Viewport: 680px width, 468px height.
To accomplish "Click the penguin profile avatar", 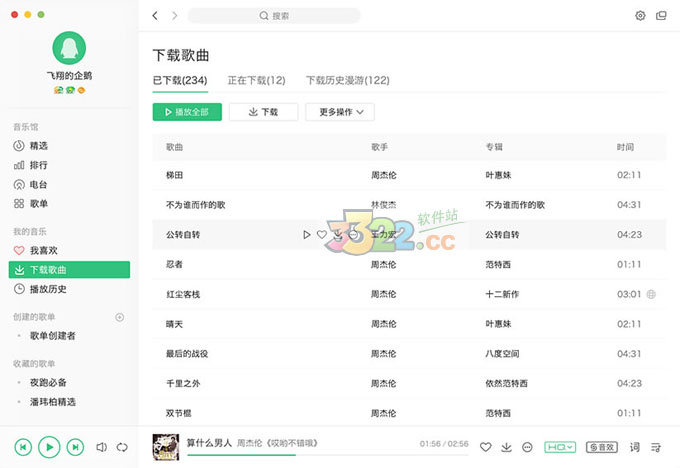I will click(x=69, y=48).
